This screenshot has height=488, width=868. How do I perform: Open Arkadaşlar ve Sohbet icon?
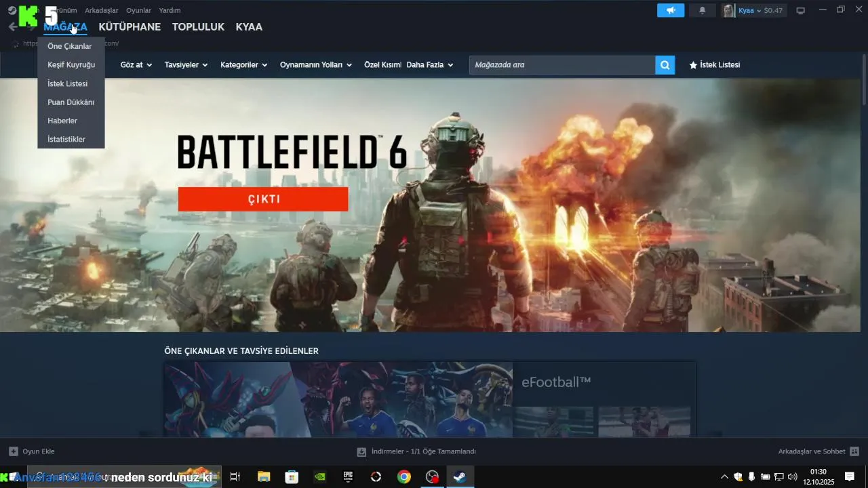coord(854,451)
